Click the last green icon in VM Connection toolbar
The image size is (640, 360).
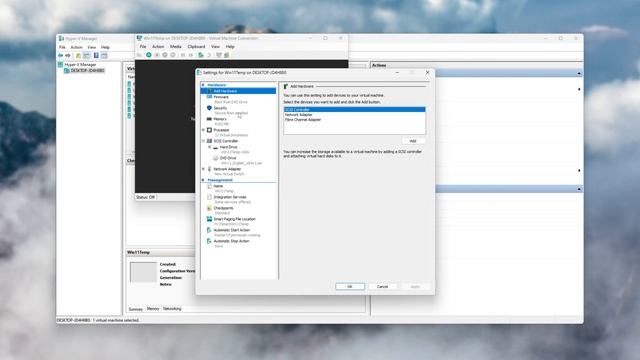click(x=227, y=55)
